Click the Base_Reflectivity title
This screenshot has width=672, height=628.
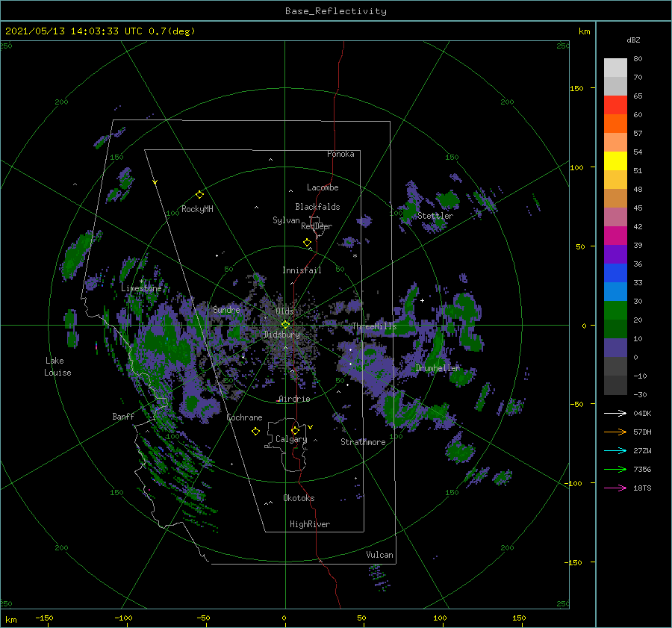tap(336, 11)
